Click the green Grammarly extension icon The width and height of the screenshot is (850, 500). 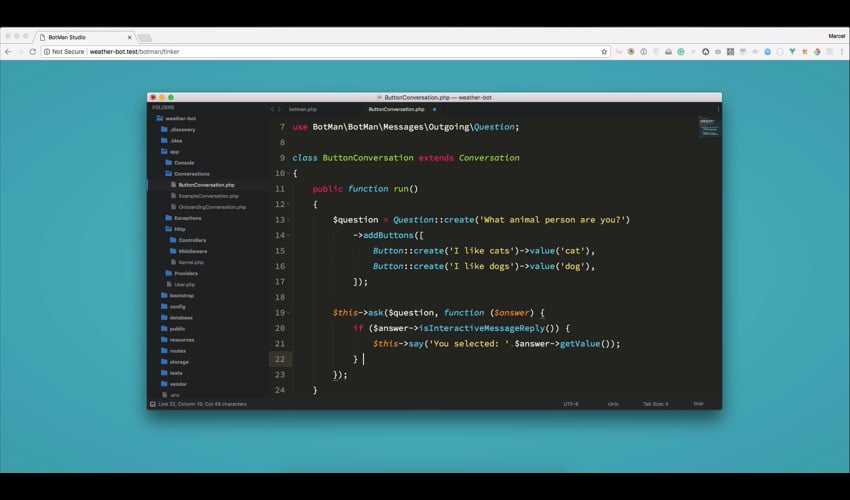(x=681, y=52)
